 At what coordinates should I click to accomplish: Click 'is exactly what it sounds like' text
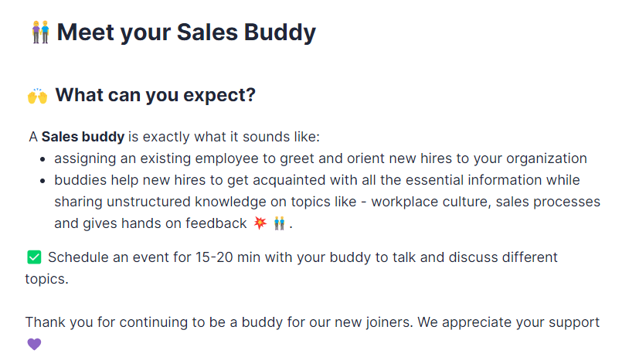223,137
